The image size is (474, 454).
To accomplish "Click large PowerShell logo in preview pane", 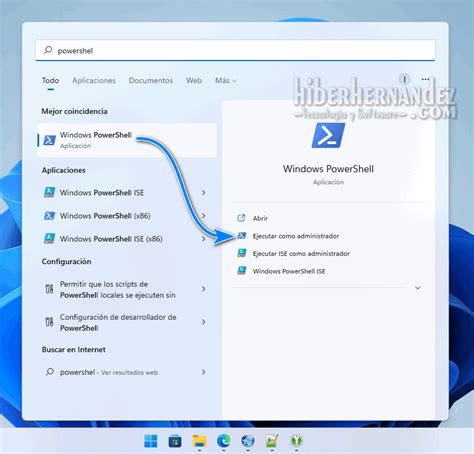I will tap(328, 135).
